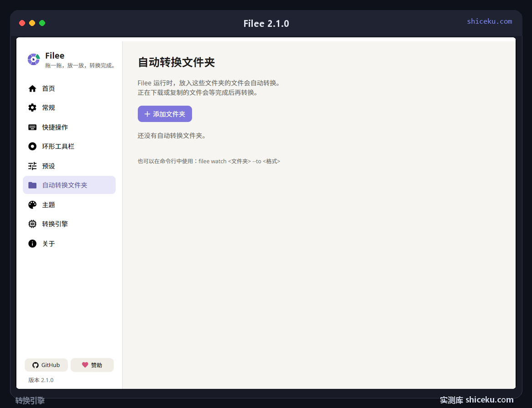
Task: Click the Filee 2.1.0 window title
Action: [266, 23]
